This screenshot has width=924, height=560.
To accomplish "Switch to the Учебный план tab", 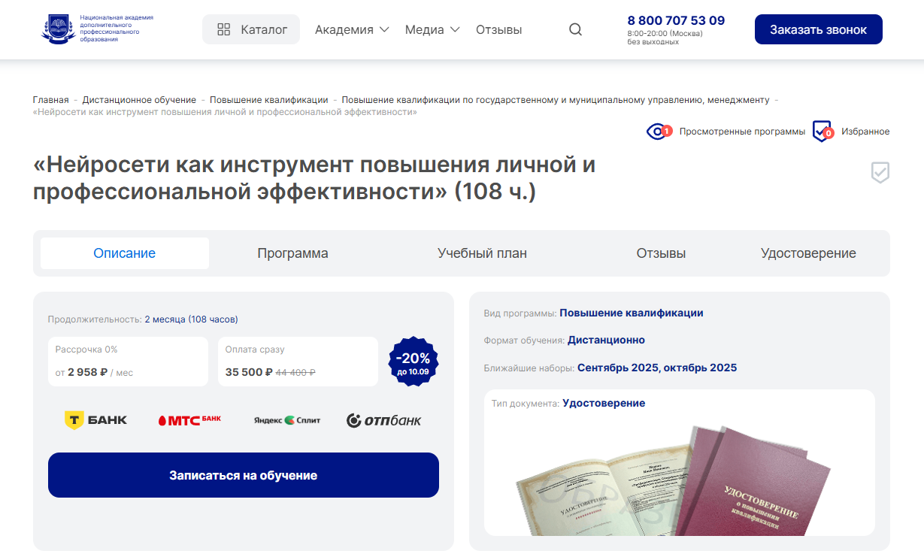I will tap(482, 253).
